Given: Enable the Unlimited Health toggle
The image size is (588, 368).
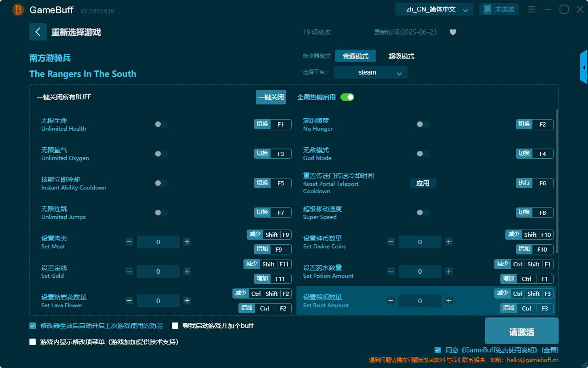Looking at the screenshot, I should (161, 124).
